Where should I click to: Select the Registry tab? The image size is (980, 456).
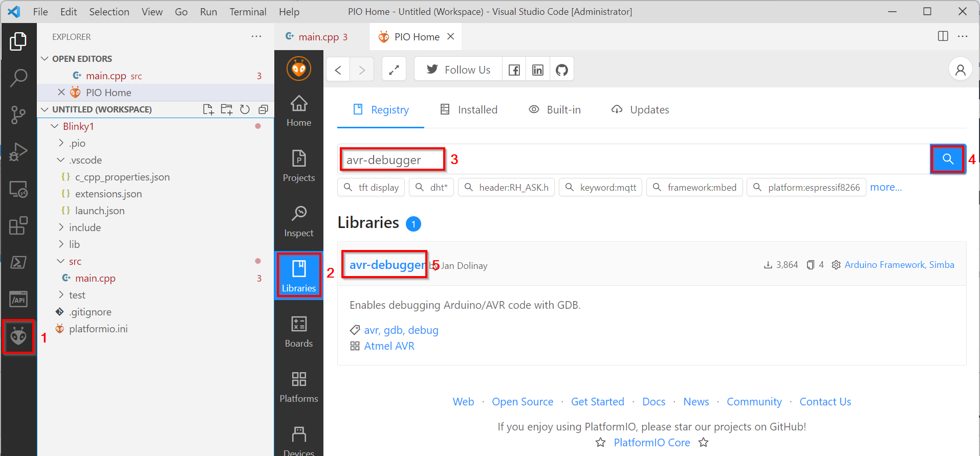click(381, 110)
